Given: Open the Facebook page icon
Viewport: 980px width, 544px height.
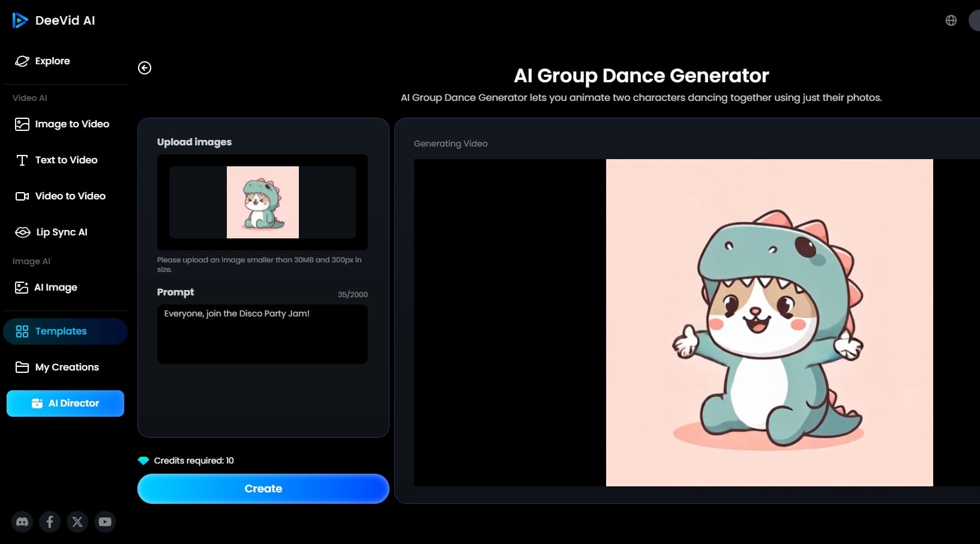Looking at the screenshot, I should (50, 522).
